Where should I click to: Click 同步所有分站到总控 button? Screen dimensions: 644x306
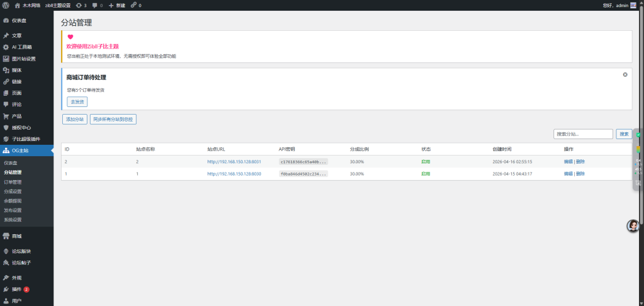(x=113, y=119)
